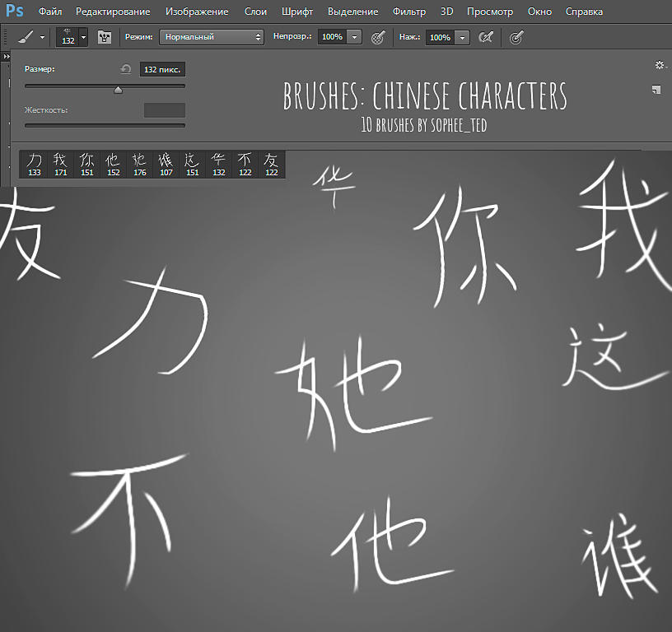
Task: Select the 友 brush preset sized 122
Action: coord(271,165)
